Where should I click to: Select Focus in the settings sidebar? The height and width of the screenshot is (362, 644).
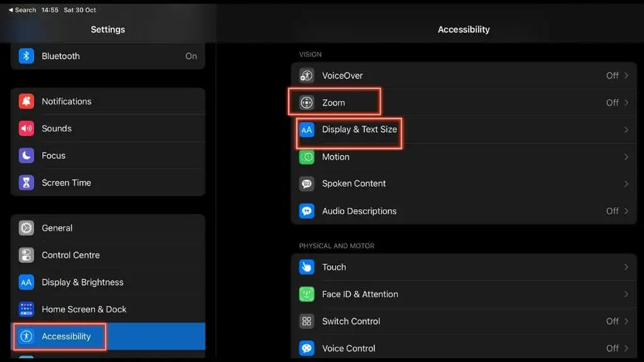[x=108, y=156]
